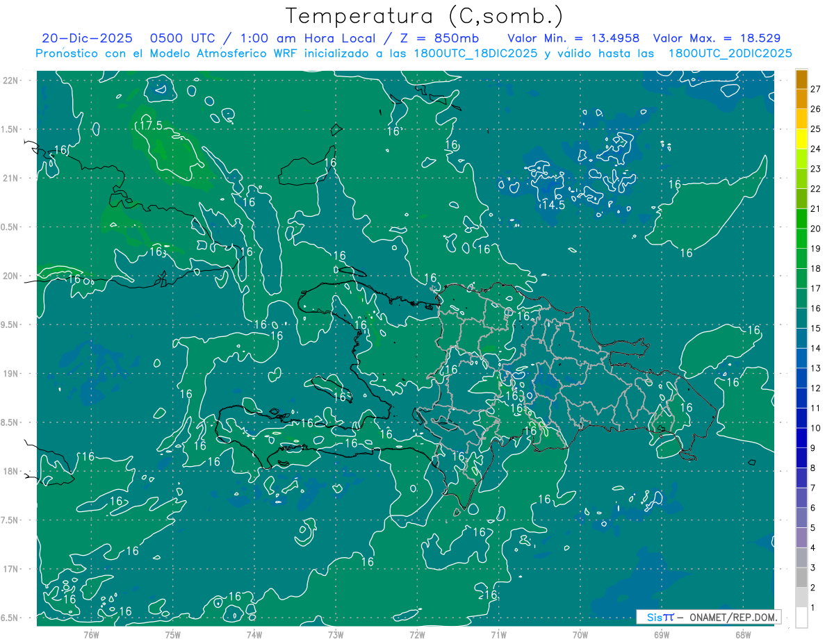Image resolution: width=834 pixels, height=644 pixels.
Task: Click the '22N' latitude label
Action: tap(10, 81)
